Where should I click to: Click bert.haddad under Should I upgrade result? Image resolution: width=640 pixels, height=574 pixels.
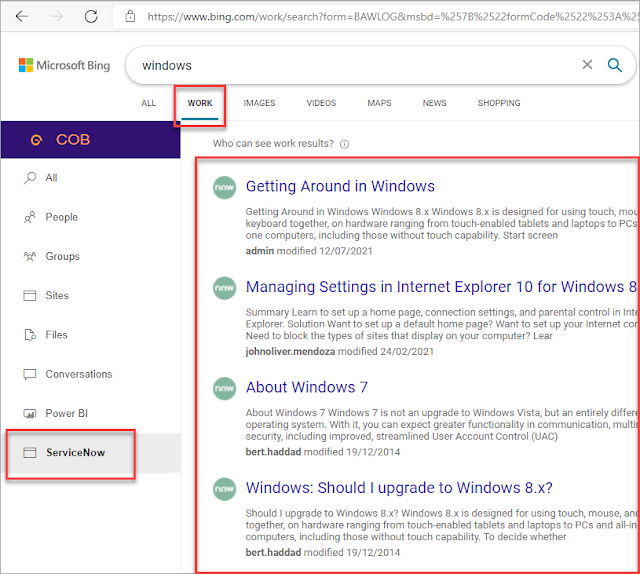pyautogui.click(x=273, y=552)
